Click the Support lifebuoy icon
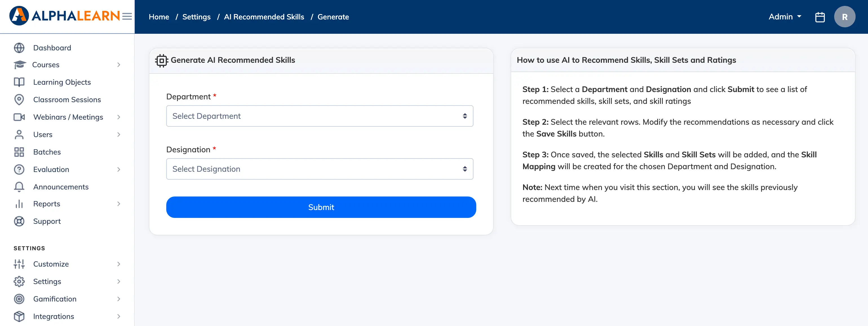868x326 pixels. point(19,221)
